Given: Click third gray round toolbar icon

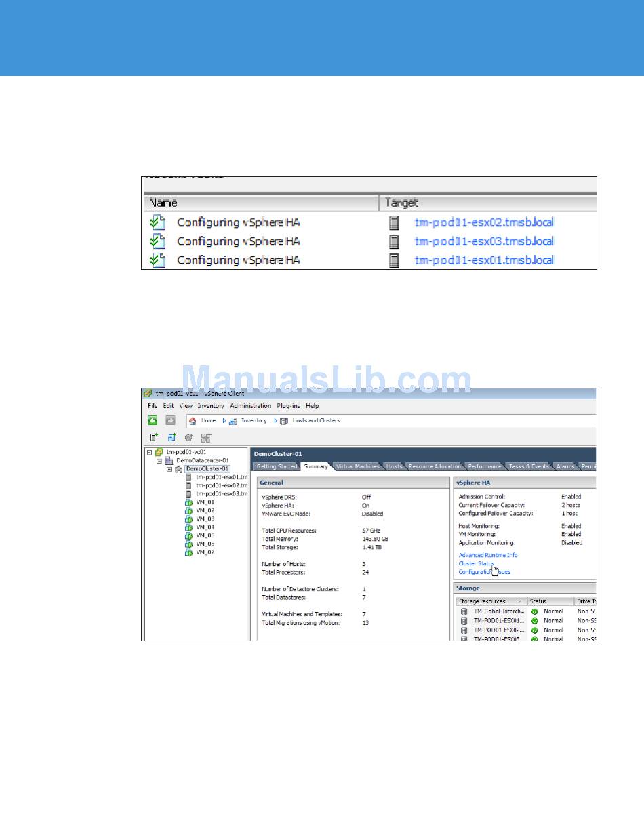Looking at the screenshot, I should tap(188, 438).
